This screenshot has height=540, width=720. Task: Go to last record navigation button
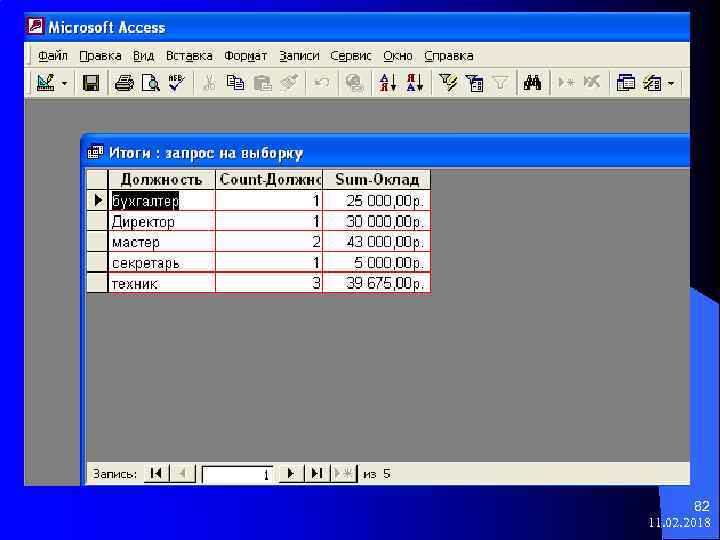[x=317, y=473]
